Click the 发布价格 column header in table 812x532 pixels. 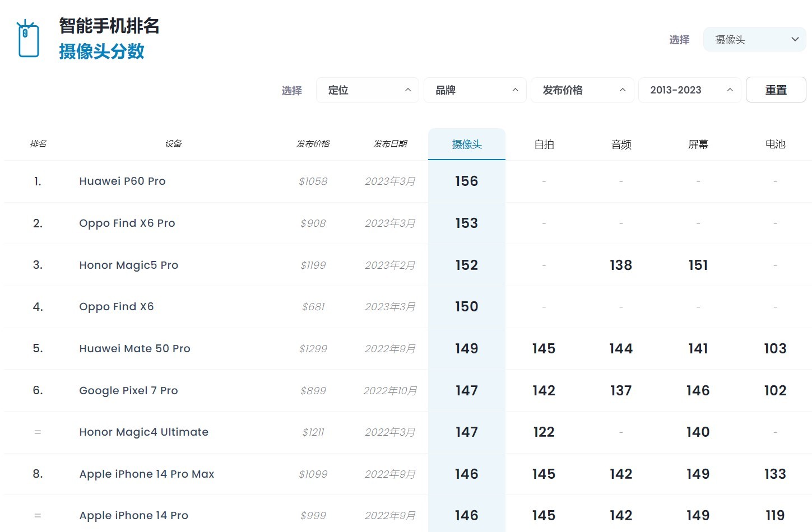tap(313, 144)
